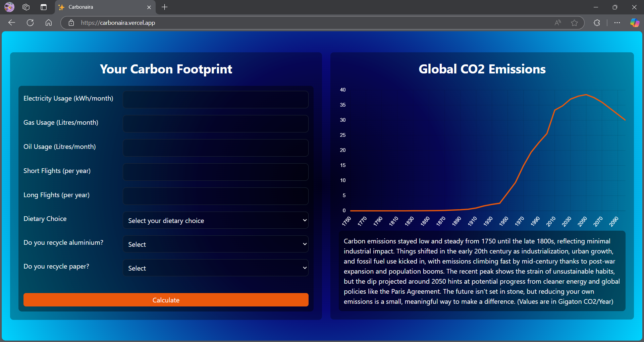
Task: Focus the Short Flights input box
Action: click(215, 172)
